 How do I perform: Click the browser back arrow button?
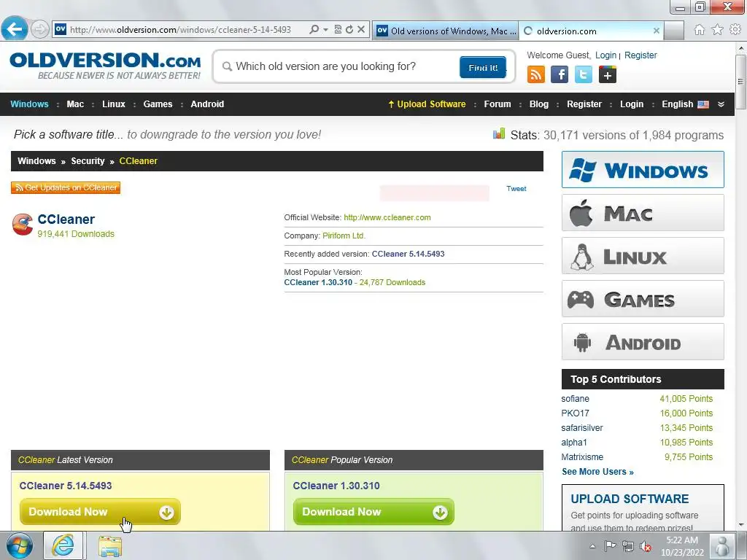coord(15,29)
